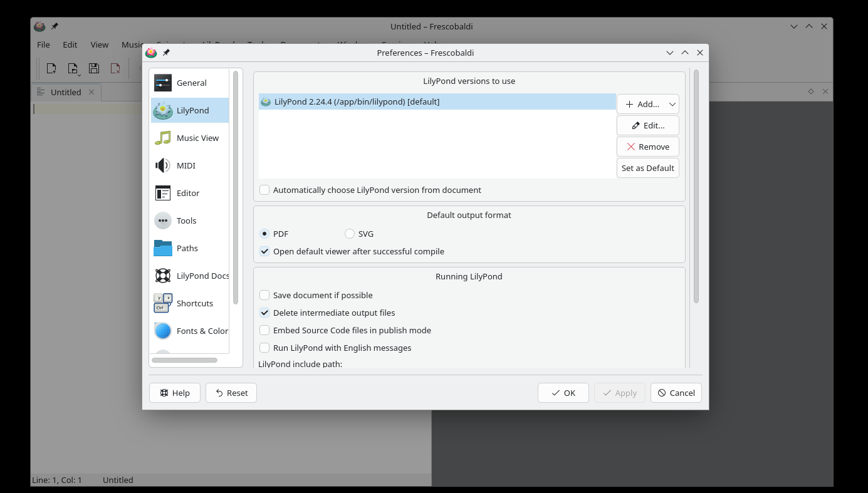
Task: Click the category list horizontal scrollbar
Action: [x=184, y=360]
